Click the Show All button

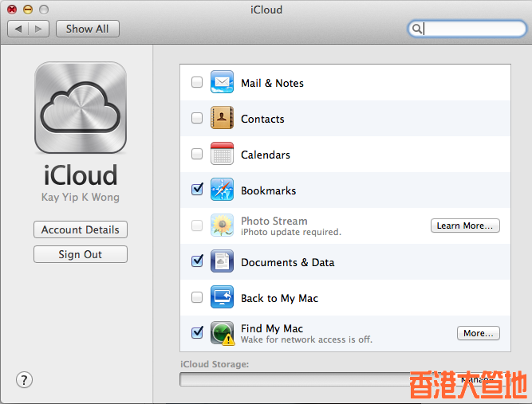pos(88,29)
